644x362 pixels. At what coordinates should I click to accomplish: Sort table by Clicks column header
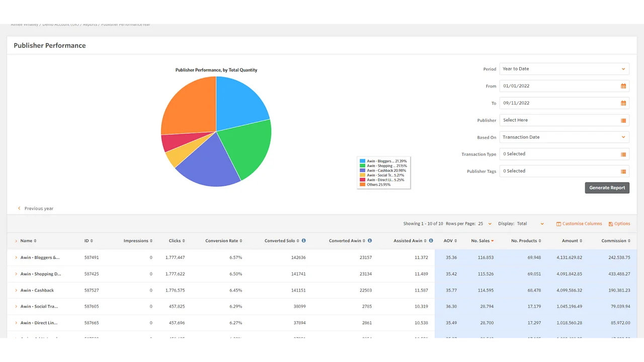pos(176,241)
